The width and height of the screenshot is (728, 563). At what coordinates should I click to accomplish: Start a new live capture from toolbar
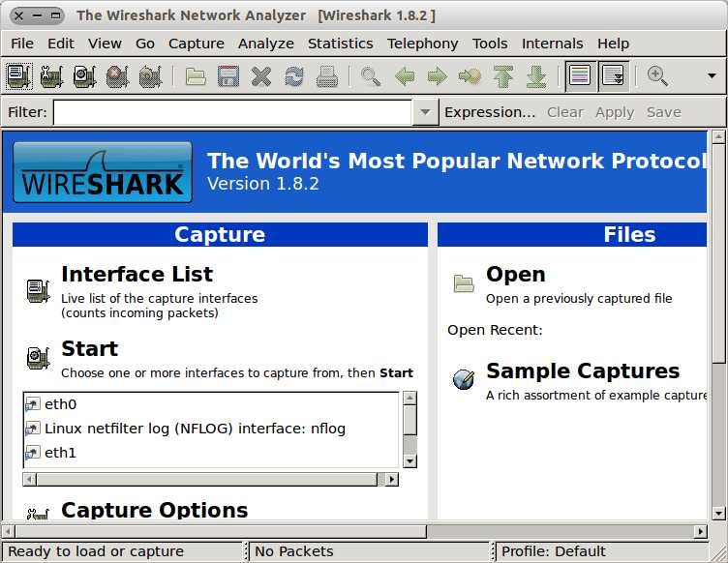(x=85, y=76)
